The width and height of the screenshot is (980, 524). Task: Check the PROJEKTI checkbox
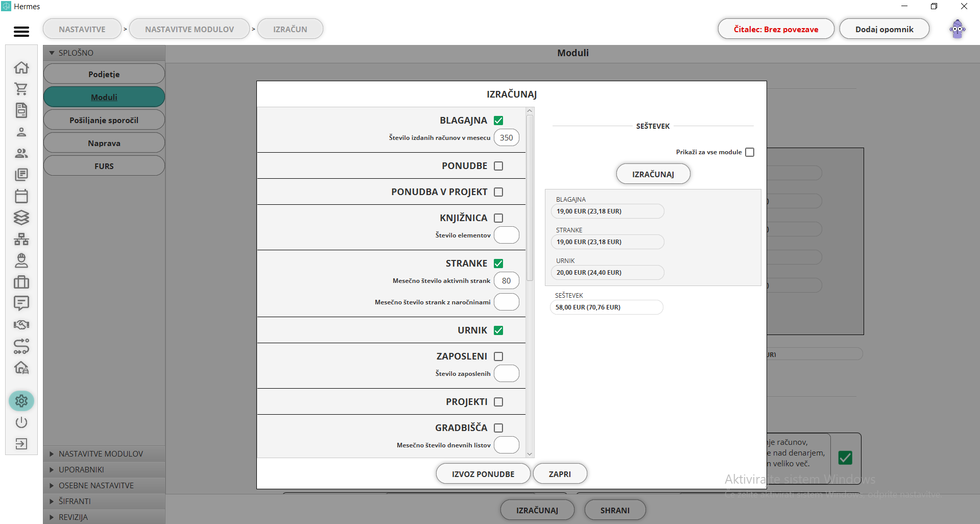(x=499, y=402)
